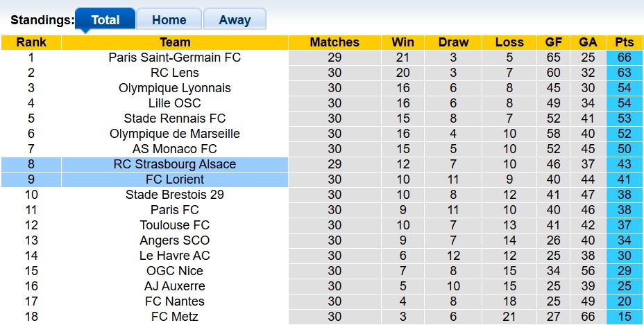Click Paris Saint-Germain FC team name

coord(175,58)
